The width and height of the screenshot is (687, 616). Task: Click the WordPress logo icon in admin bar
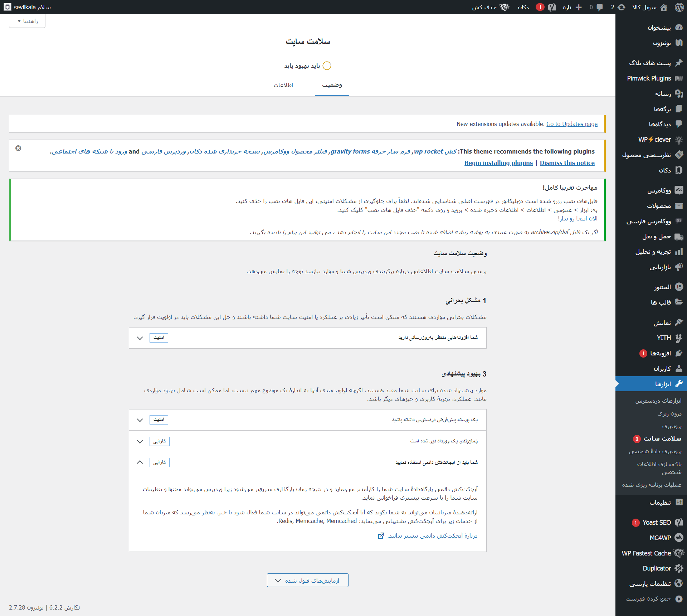tap(679, 7)
